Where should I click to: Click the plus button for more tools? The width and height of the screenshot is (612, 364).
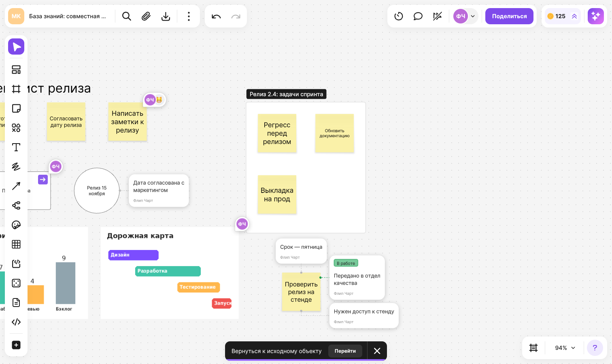(16, 345)
